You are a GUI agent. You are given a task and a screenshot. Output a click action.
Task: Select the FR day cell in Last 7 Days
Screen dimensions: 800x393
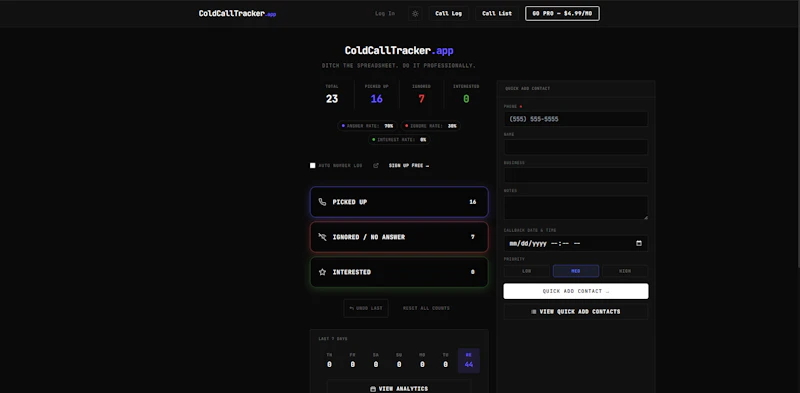pos(353,360)
